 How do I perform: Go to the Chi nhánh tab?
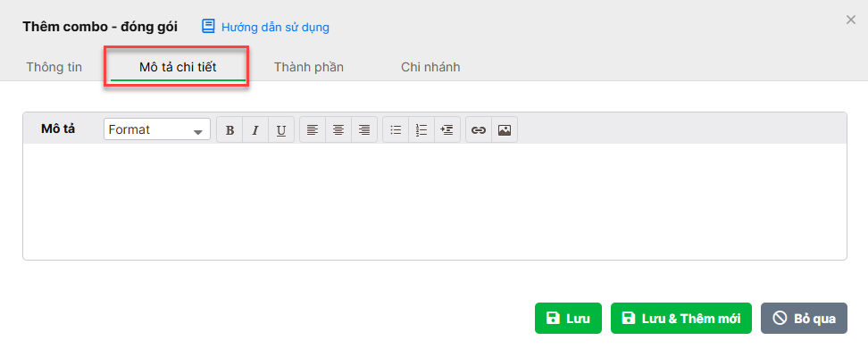click(x=430, y=67)
